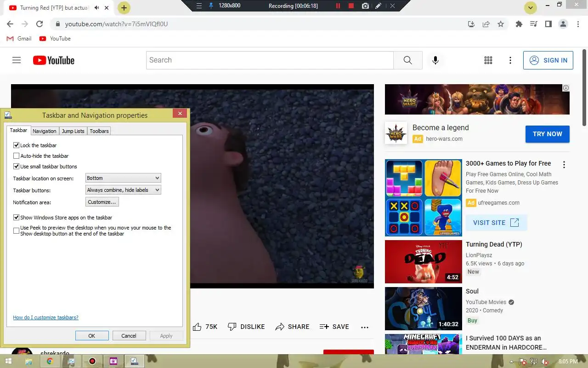Click VISIT SITE on ufreegames ad
588x368 pixels.
[496, 223]
